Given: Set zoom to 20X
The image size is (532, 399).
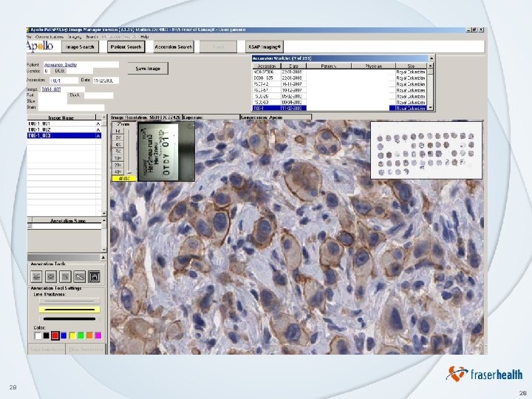Looking at the screenshot, I should [118, 165].
